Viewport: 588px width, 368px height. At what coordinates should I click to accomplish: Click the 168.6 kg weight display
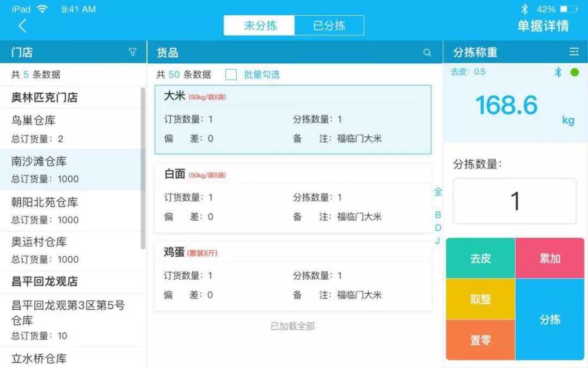[507, 107]
